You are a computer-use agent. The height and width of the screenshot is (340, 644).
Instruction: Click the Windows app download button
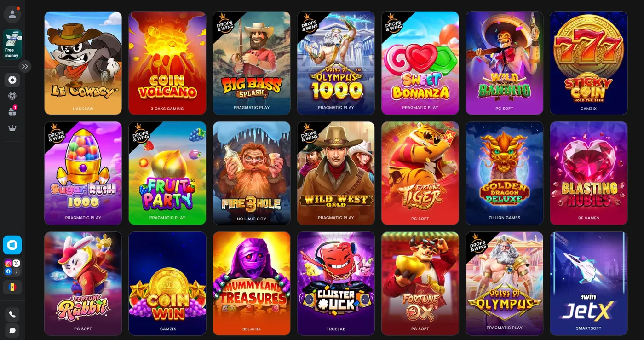pyautogui.click(x=12, y=245)
